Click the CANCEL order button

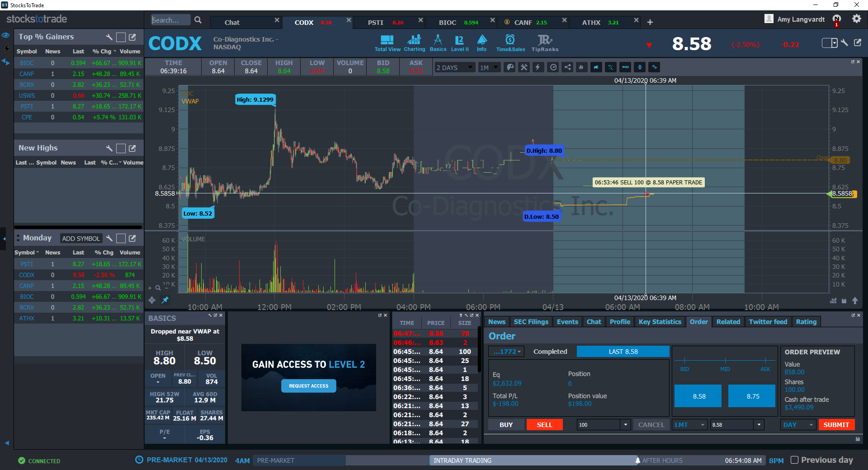(651, 425)
